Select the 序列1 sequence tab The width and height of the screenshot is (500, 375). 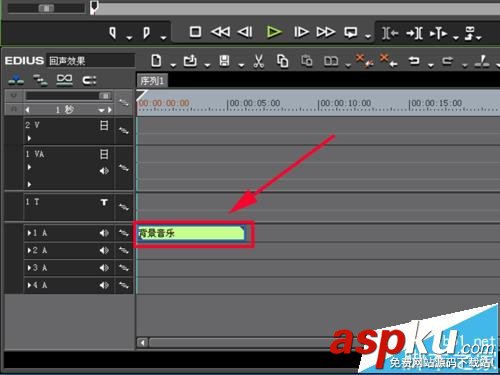pyautogui.click(x=152, y=81)
